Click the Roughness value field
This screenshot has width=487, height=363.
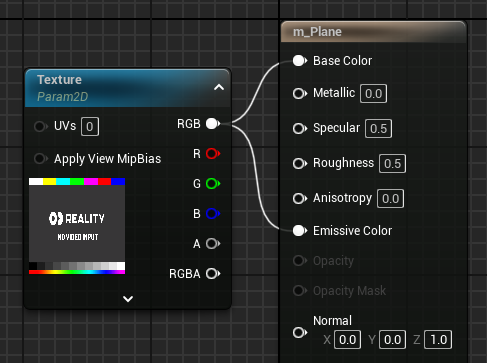[392, 163]
